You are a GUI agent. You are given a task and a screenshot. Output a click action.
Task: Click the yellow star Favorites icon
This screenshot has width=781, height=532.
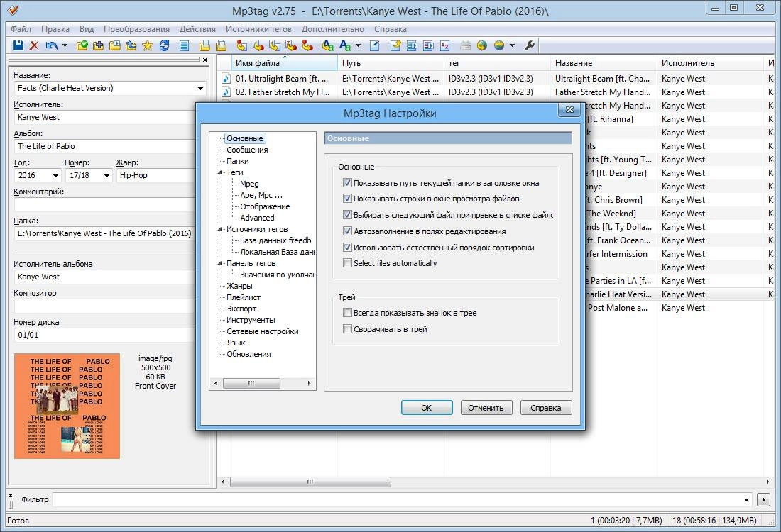coord(148,46)
